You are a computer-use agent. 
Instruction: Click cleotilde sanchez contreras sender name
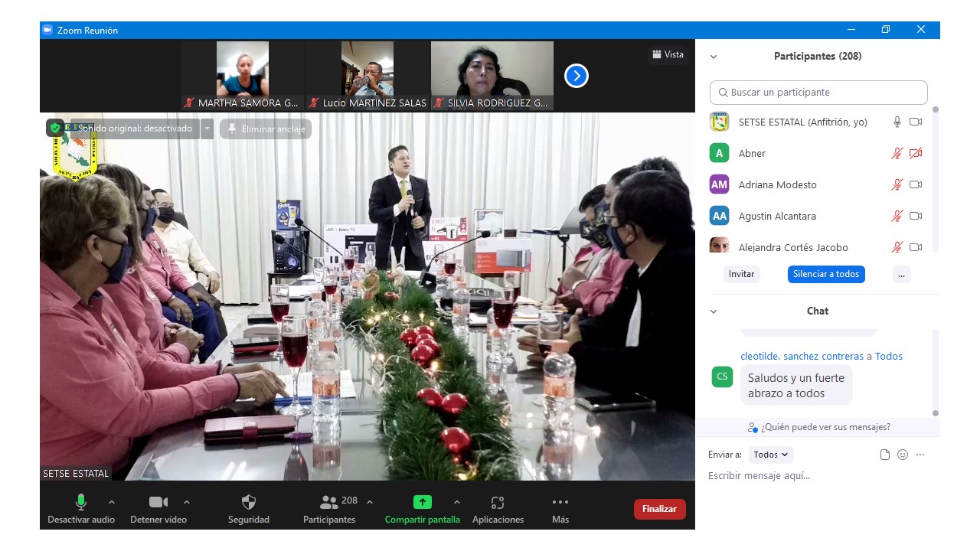point(802,356)
